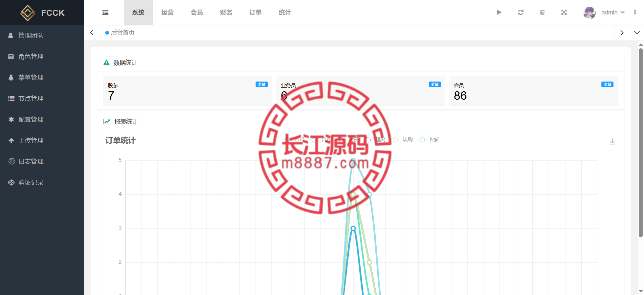Viewport: 644px width, 295px height.
Task: Click the right arrow on the tab bar
Action: pyautogui.click(x=622, y=33)
